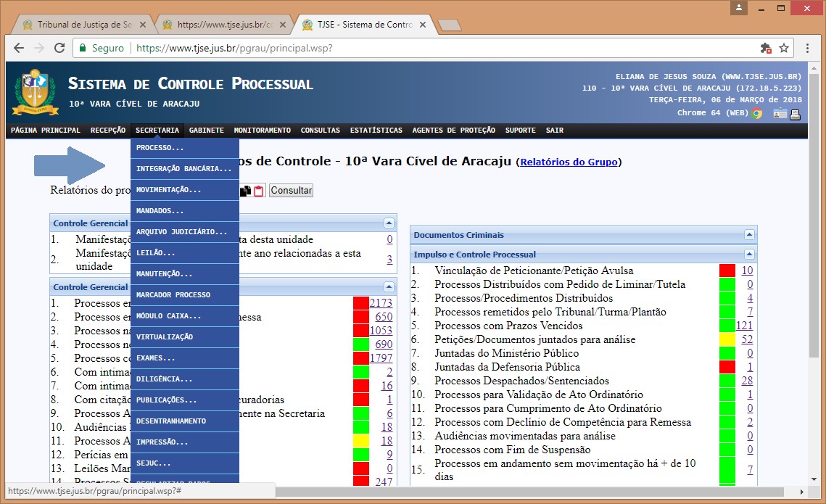826x504 pixels.
Task: Click the red clipboard paste icon
Action: tap(258, 191)
